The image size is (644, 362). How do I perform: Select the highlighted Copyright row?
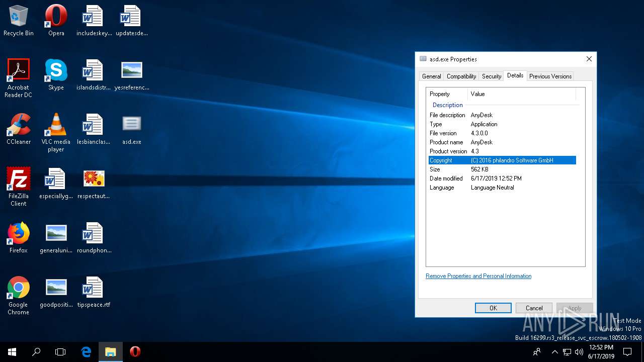(x=502, y=160)
